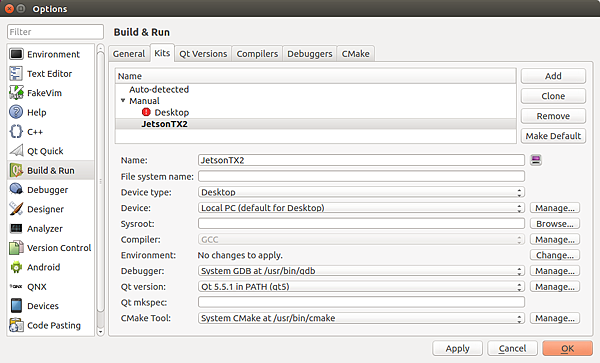
Task: Focus the Filter search field
Action: click(55, 32)
